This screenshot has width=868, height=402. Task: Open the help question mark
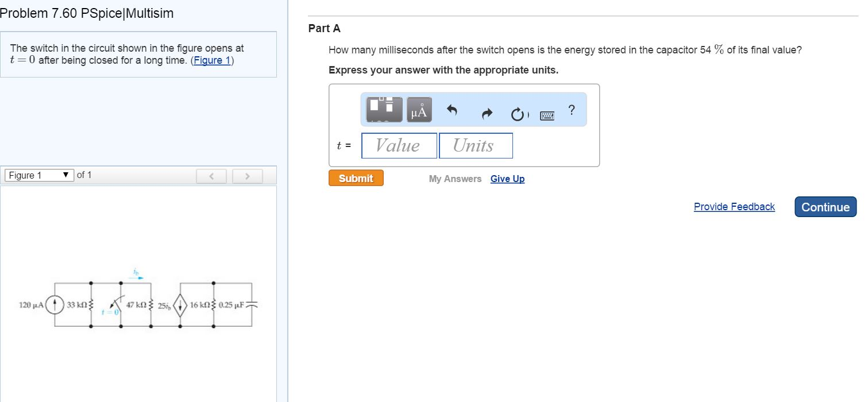click(571, 110)
